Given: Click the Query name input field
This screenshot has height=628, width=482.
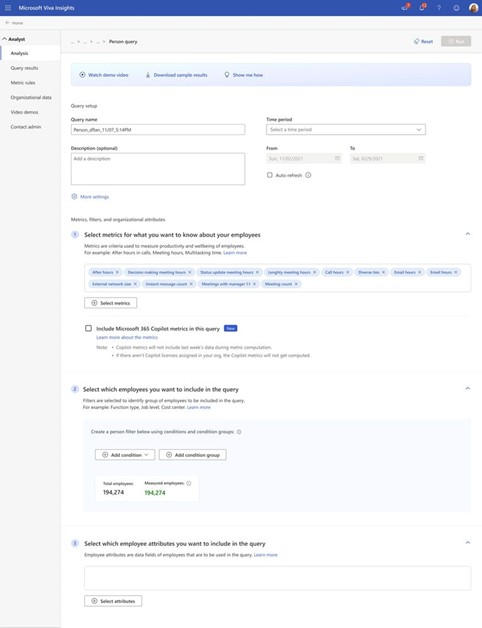Looking at the screenshot, I should point(158,130).
